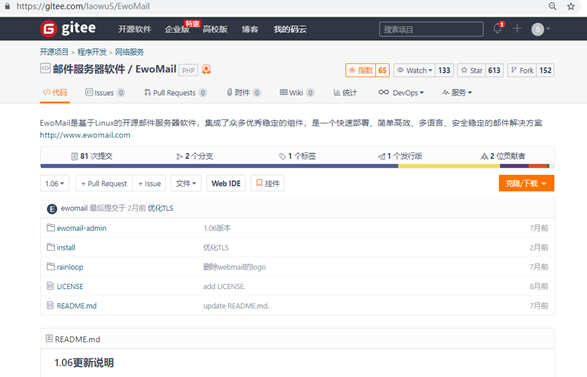Open 开源软件 in top navigation

135,29
